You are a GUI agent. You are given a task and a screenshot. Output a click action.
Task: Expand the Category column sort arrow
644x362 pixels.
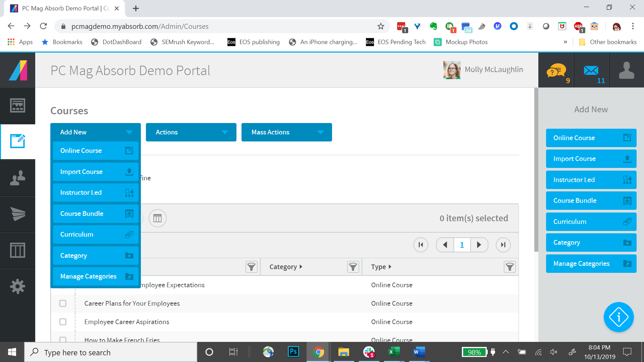point(301,266)
